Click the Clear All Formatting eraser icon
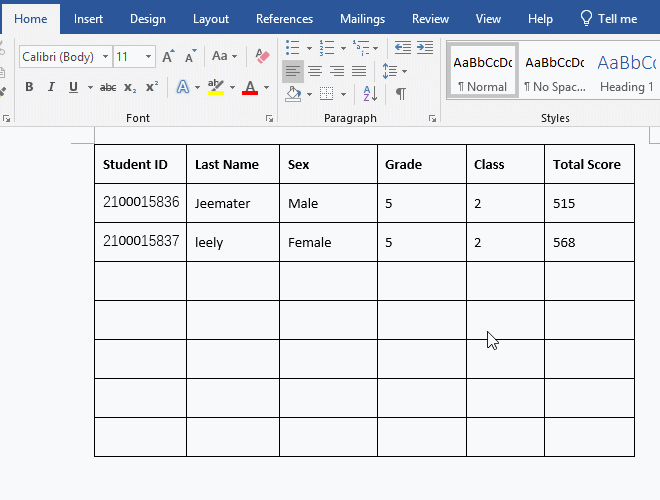Screen dimensions: 660x500 (x=263, y=56)
